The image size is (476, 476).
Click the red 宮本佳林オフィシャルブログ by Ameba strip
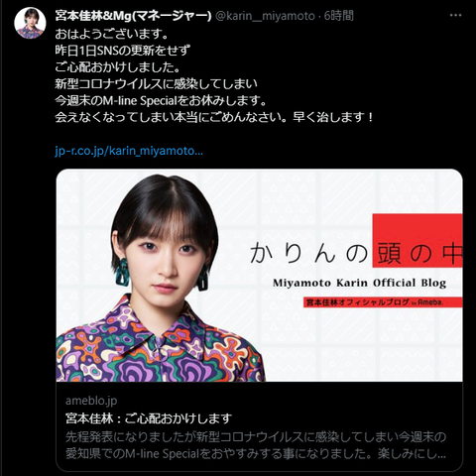click(383, 302)
